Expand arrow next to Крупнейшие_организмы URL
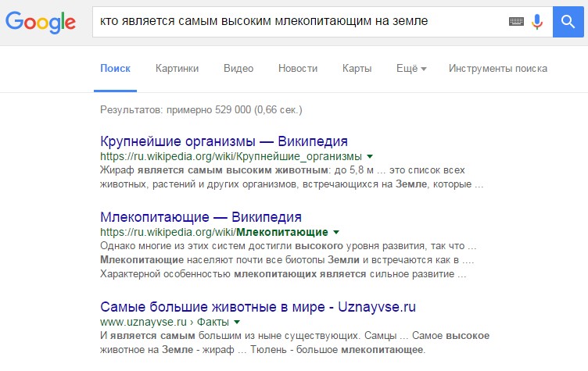 pos(370,156)
